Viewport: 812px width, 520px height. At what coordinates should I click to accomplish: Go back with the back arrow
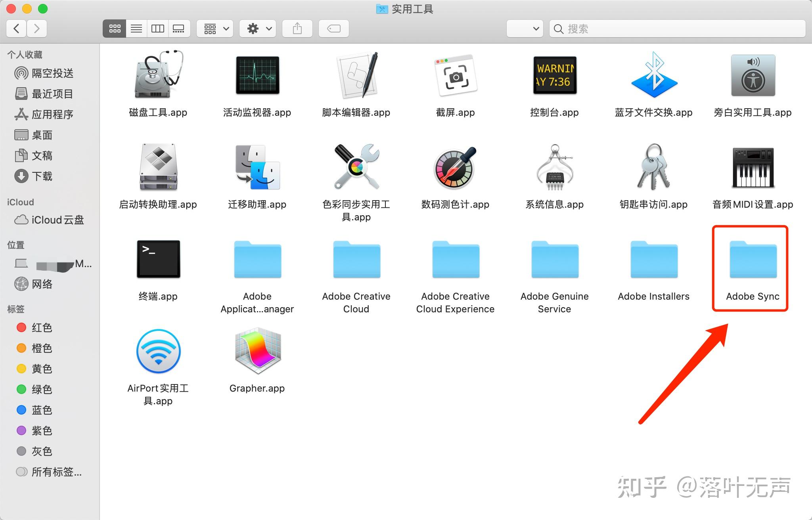17,29
